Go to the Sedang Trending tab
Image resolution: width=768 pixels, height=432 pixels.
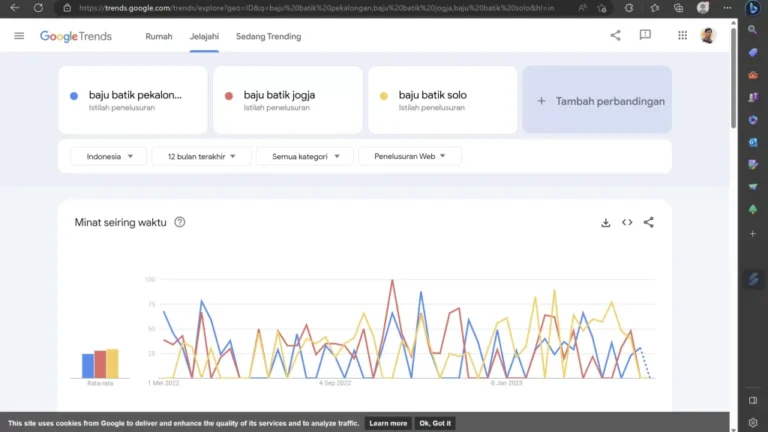(x=268, y=37)
